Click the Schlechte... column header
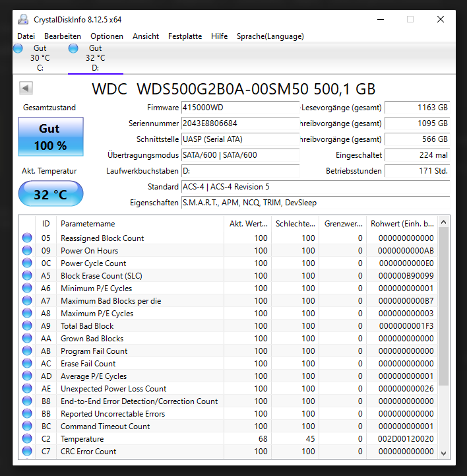 point(295,224)
